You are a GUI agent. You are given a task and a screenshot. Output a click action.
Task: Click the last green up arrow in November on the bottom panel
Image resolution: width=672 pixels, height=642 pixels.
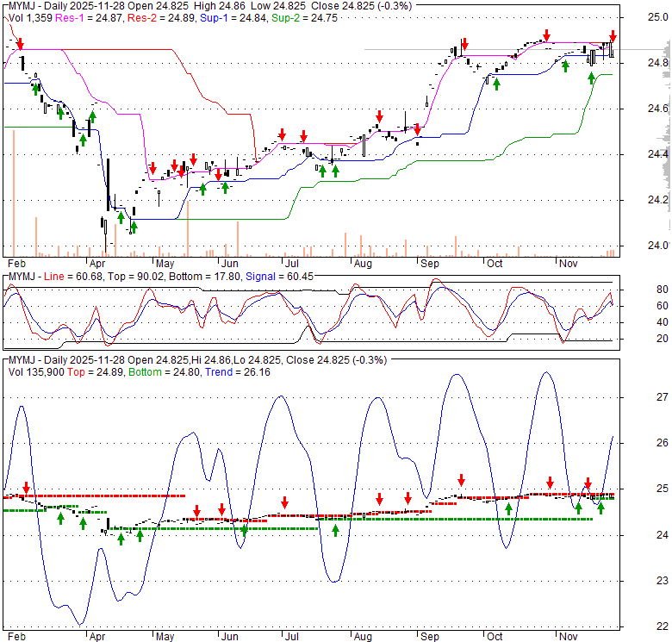600,508
